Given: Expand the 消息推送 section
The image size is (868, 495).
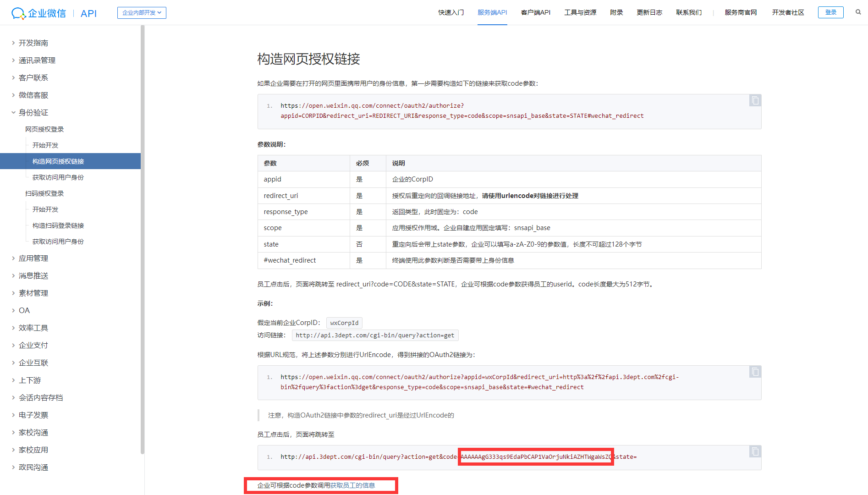Looking at the screenshot, I should 33,275.
